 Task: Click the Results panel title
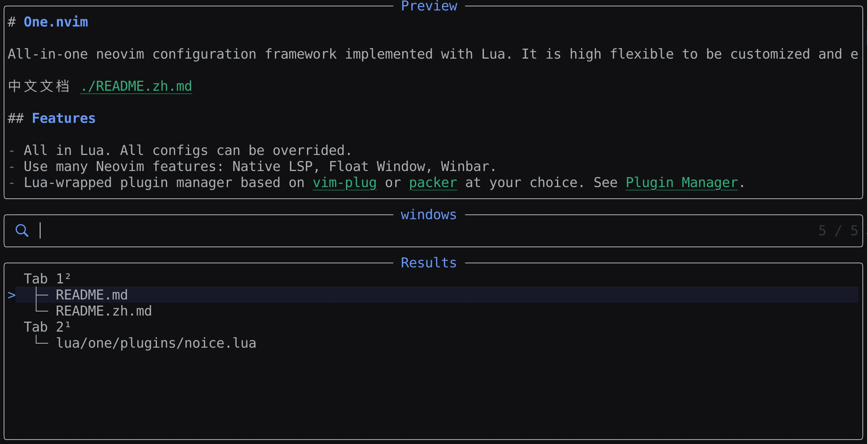[x=429, y=263]
